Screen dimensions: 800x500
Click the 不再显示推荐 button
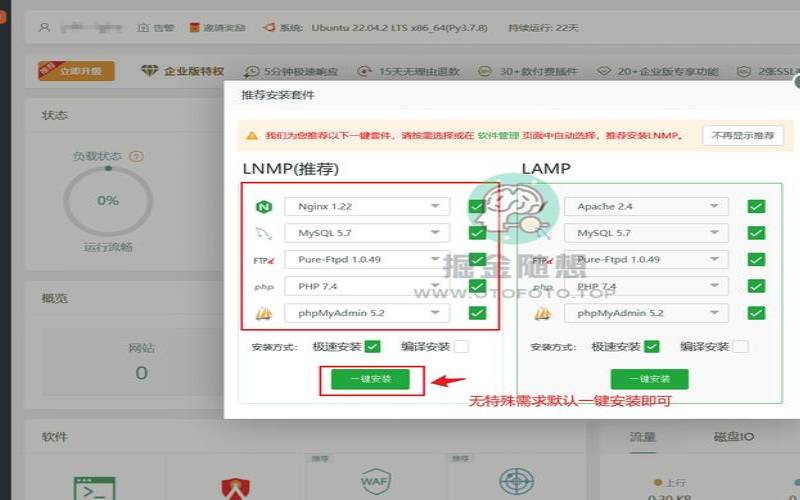[x=743, y=135]
